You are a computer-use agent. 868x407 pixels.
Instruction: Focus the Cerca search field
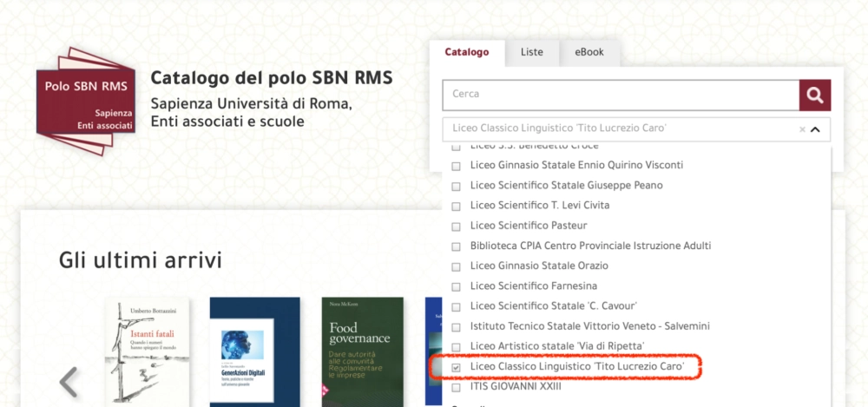click(x=621, y=95)
